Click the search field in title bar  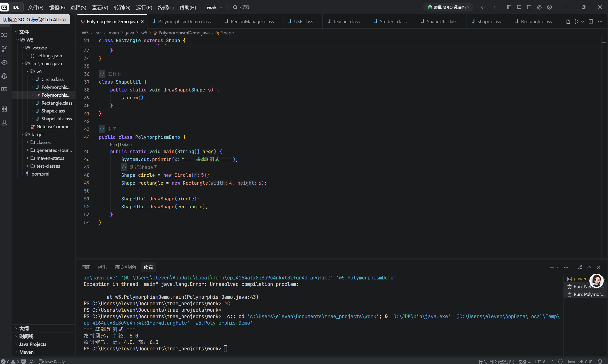[x=244, y=7]
